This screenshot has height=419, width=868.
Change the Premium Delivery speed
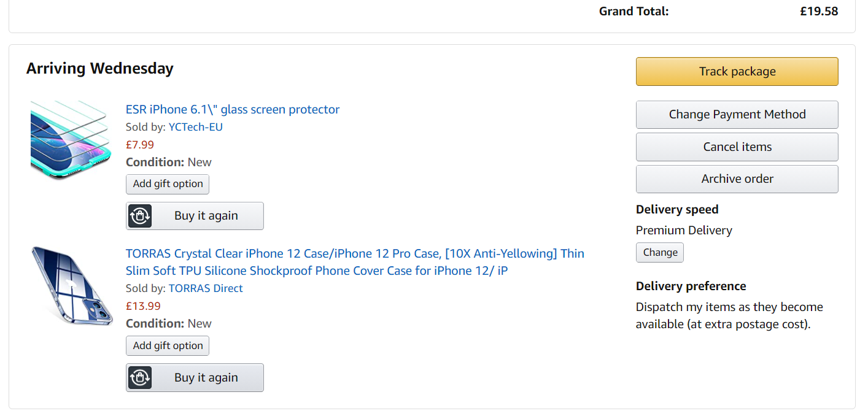click(660, 253)
